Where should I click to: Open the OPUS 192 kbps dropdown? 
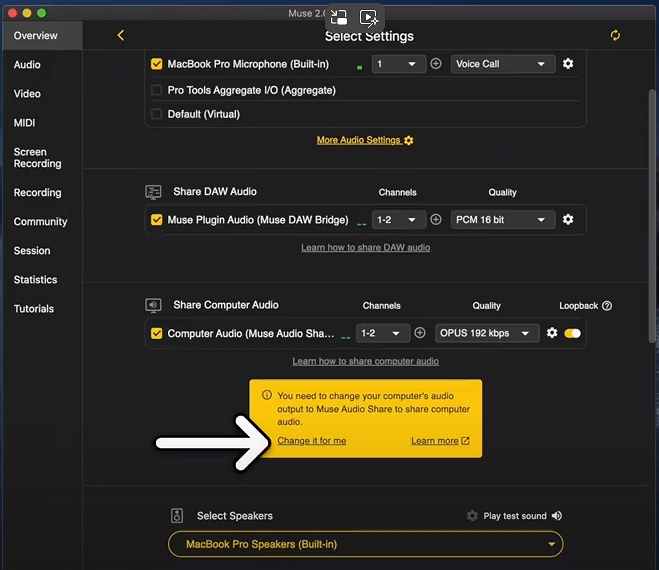coord(487,333)
